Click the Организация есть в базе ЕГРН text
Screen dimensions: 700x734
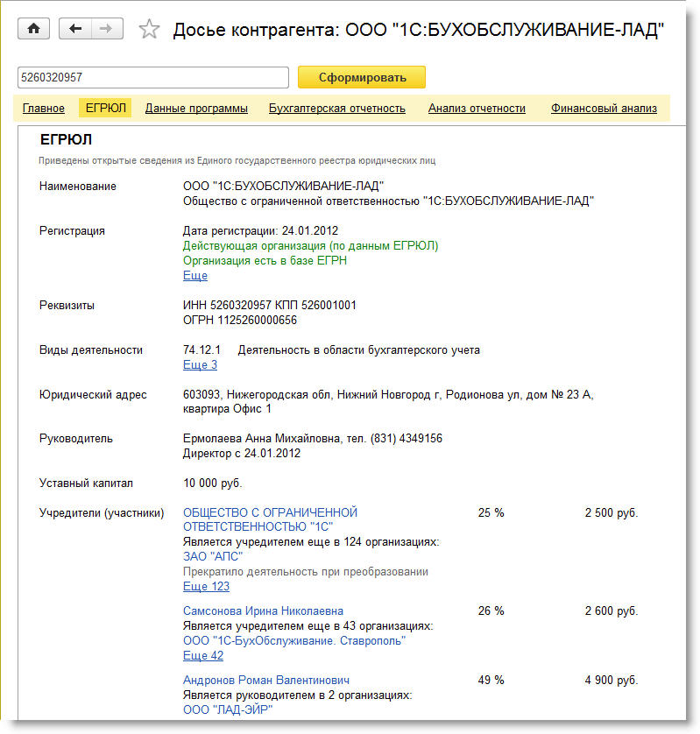[265, 261]
